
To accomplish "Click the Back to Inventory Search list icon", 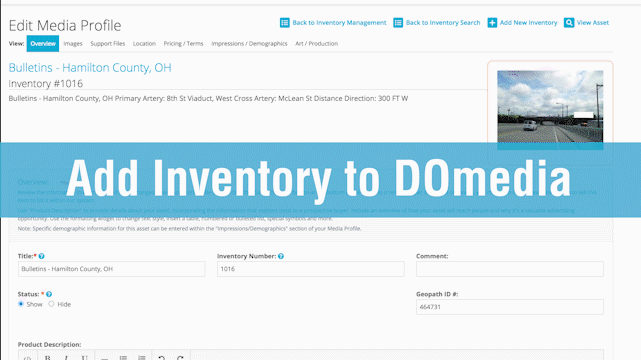I will [x=398, y=22].
